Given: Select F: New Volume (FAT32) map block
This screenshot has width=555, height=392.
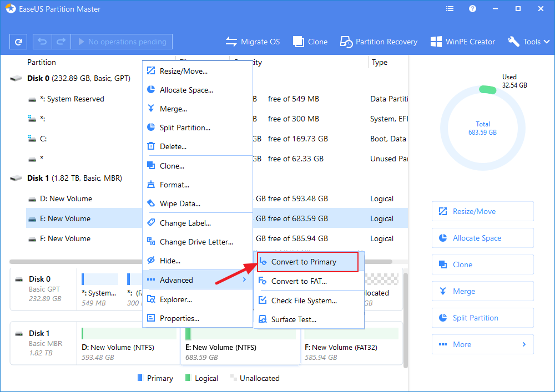Looking at the screenshot, I should (x=352, y=344).
